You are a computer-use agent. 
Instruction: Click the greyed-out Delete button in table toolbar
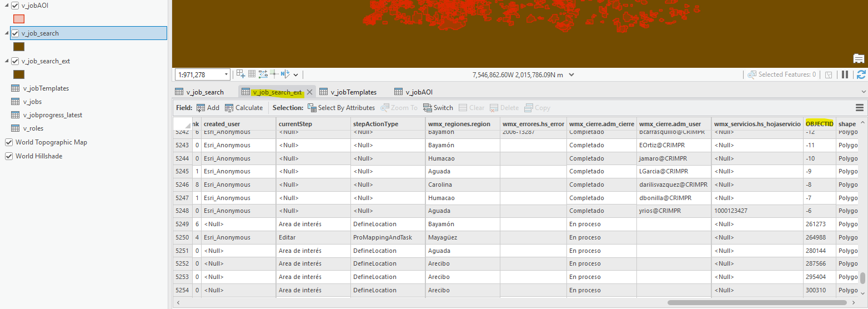click(x=504, y=108)
